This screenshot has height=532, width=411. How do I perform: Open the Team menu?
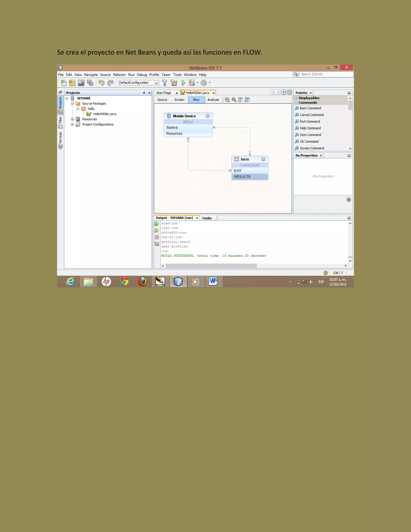coord(166,75)
